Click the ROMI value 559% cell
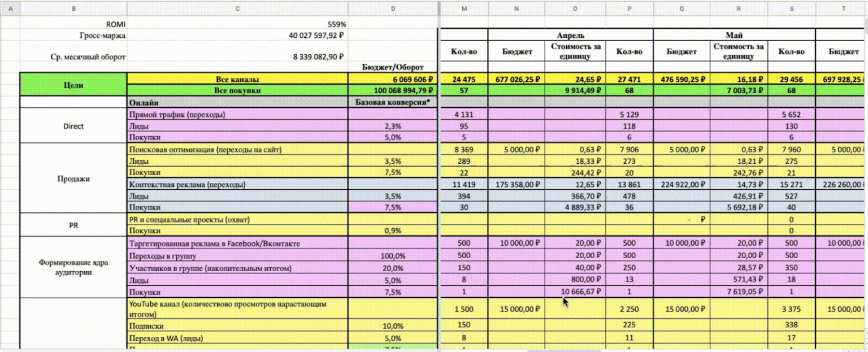The height and width of the screenshot is (352, 868). coord(237,24)
